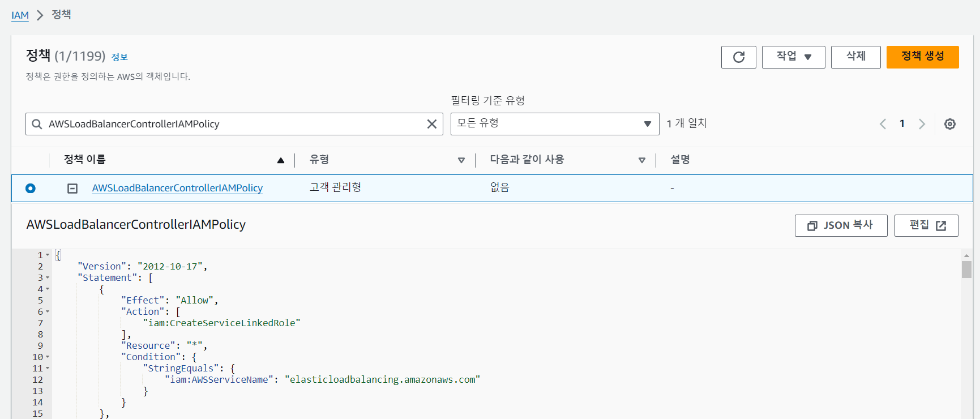Viewport: 980px width, 419px height.
Task: Click the 정책 breadcrumb text
Action: (x=61, y=15)
